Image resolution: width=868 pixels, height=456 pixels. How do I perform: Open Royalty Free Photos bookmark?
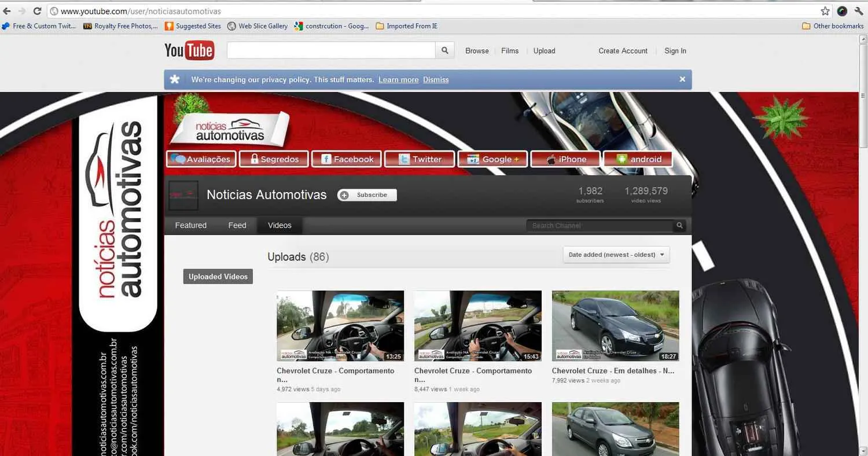(x=121, y=26)
